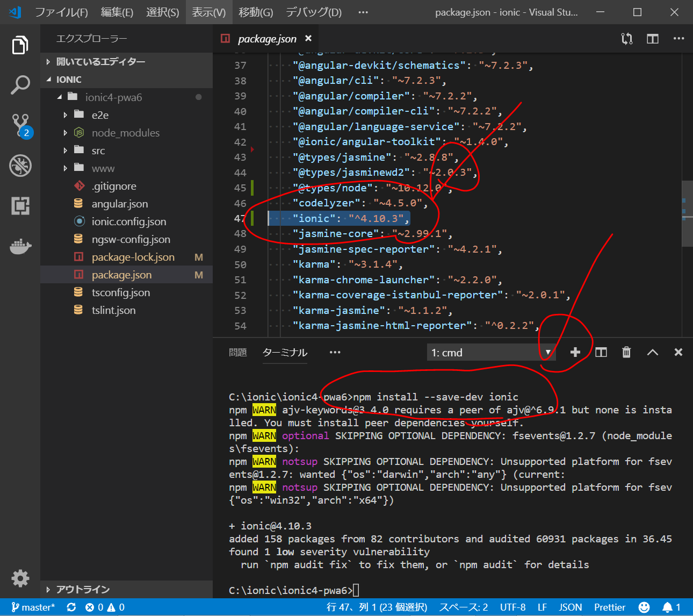Open the 表示(V) menu
This screenshot has width=693, height=616.
208,12
